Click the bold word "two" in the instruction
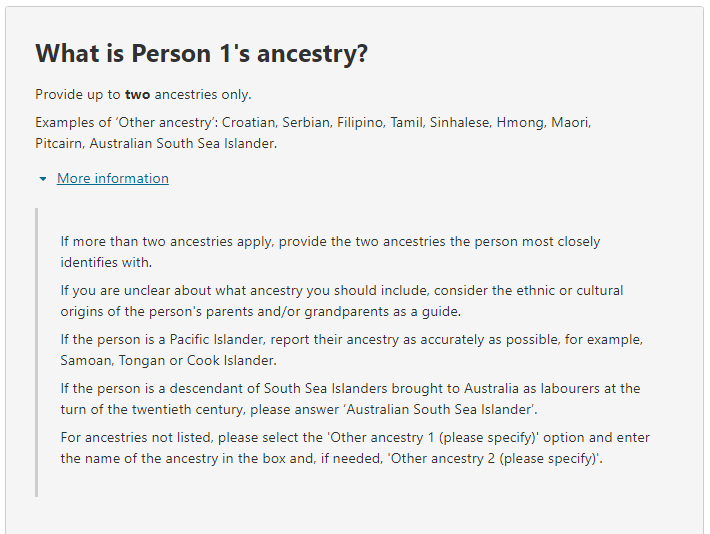 click(137, 95)
